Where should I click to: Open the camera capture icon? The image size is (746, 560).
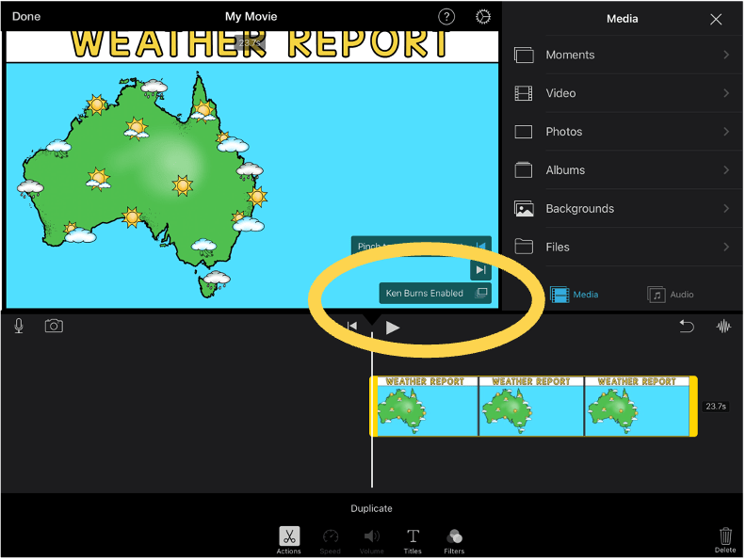pos(54,326)
